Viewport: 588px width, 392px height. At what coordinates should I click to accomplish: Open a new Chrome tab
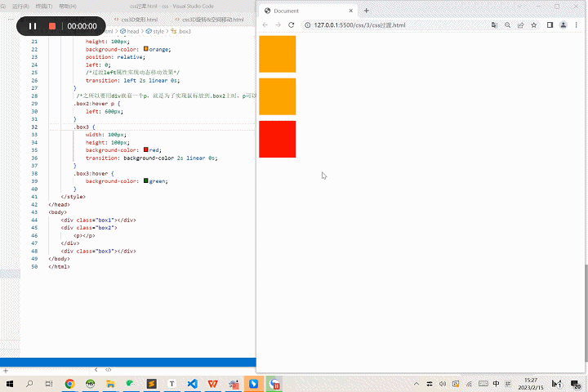click(x=367, y=11)
